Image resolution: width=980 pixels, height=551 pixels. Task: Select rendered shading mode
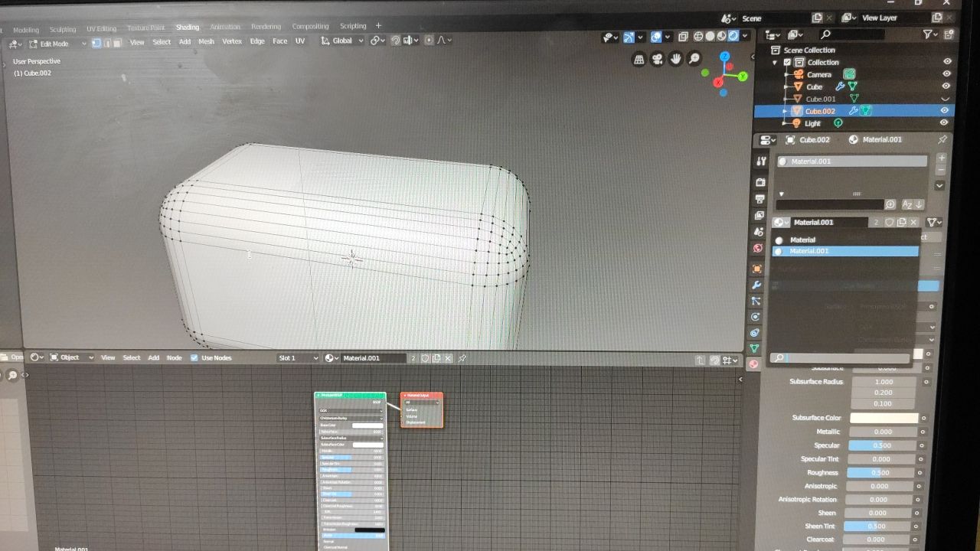point(733,36)
